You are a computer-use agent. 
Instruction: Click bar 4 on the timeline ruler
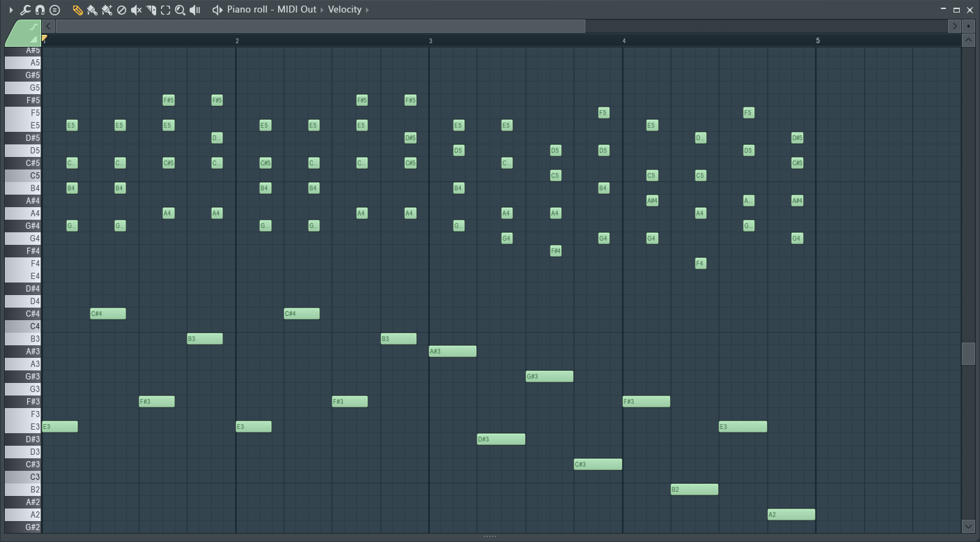pyautogui.click(x=624, y=40)
